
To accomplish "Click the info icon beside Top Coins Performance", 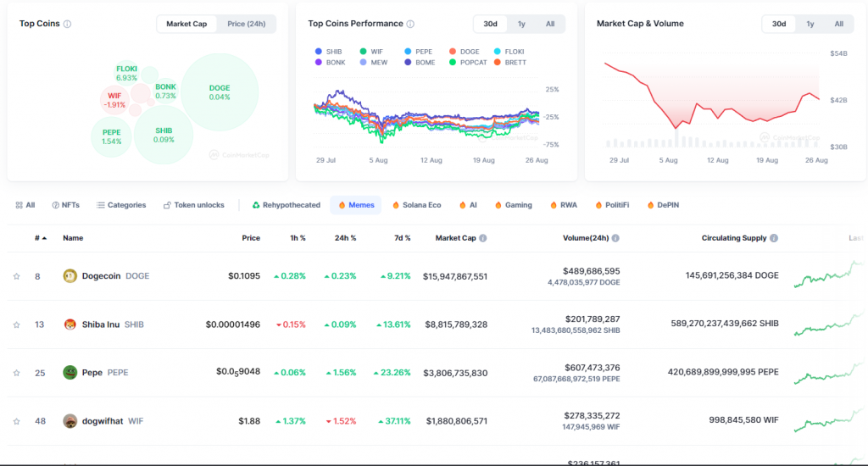I will (410, 24).
